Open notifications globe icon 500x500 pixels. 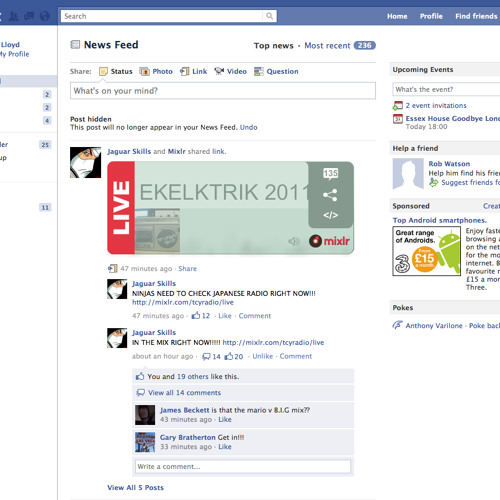[44, 16]
